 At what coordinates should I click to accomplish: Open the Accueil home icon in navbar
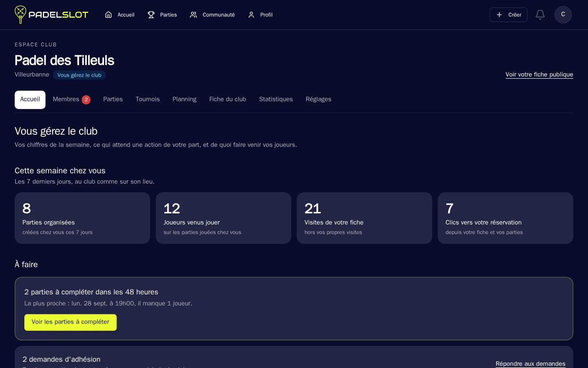click(108, 15)
